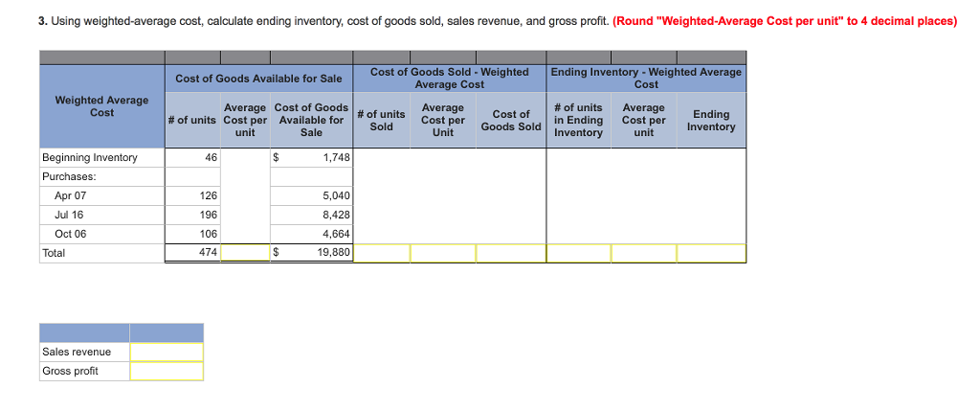The image size is (980, 411).
Task: Select the Total row label
Action: coord(54,253)
